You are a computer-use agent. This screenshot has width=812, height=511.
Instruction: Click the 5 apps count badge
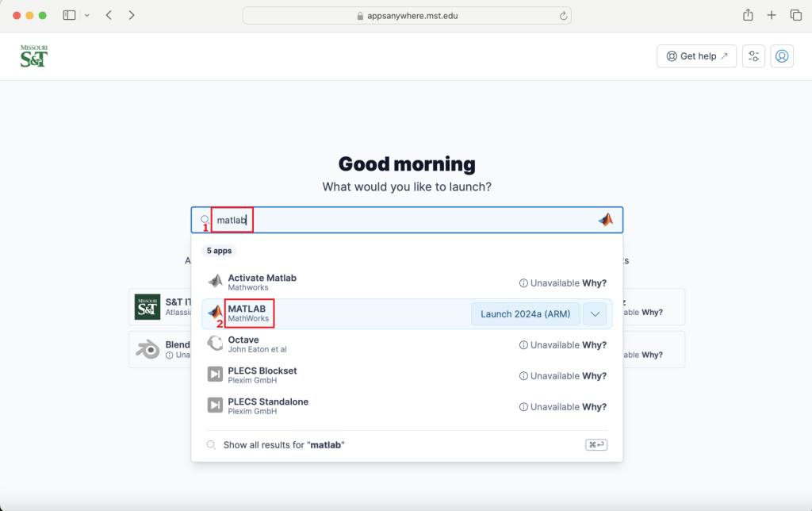219,251
